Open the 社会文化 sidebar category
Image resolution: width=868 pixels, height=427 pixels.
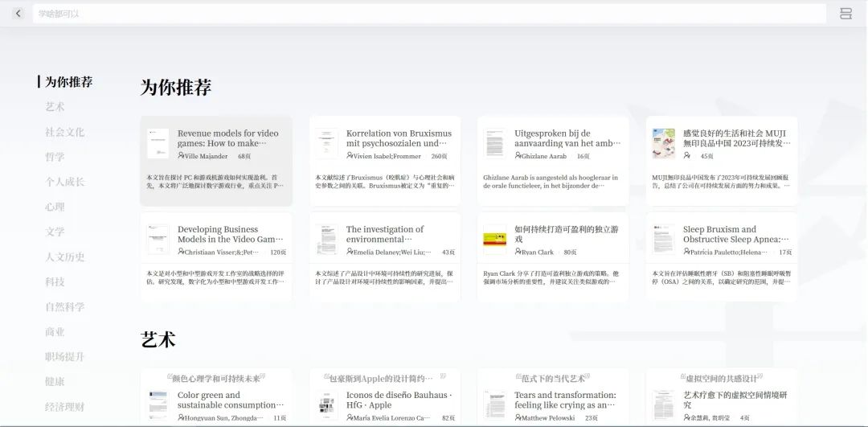coord(65,132)
